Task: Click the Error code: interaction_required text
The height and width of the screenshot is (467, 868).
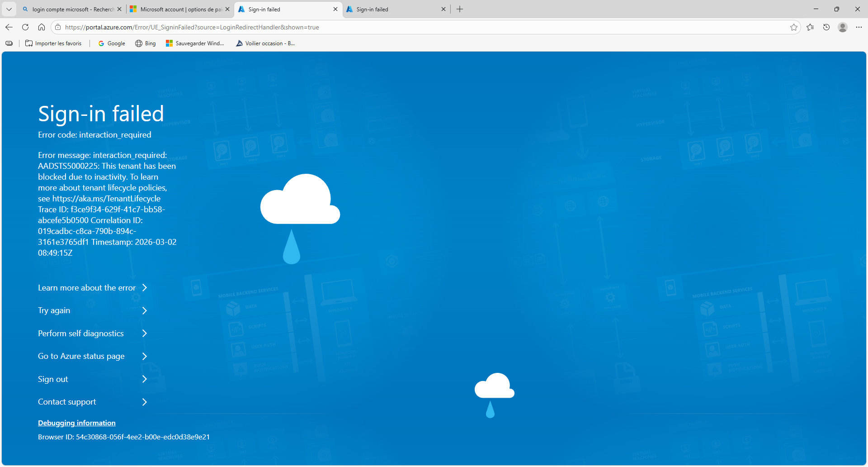Action: pyautogui.click(x=94, y=135)
